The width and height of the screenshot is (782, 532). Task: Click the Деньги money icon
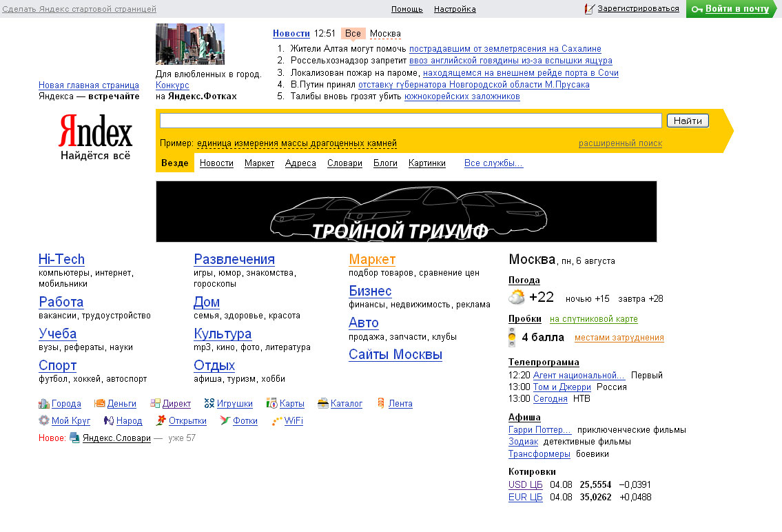pos(100,403)
